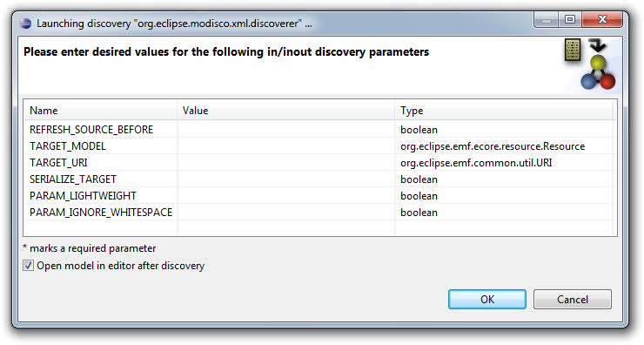Edit the value cell for REFRESH_SOURCE_BEFORE
Image resolution: width=644 pixels, height=345 pixels.
tap(286, 130)
